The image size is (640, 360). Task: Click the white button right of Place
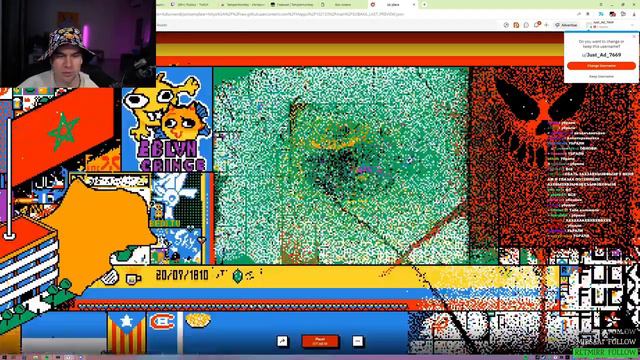pyautogui.click(x=358, y=341)
